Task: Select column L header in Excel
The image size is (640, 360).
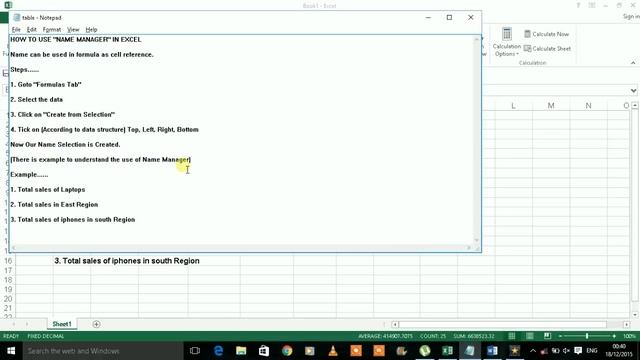Action: point(513,106)
